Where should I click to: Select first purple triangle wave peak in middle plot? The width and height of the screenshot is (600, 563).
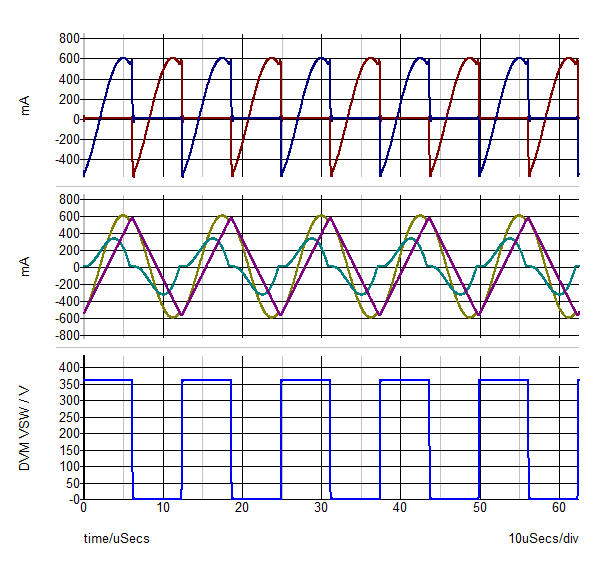[x=132, y=217]
